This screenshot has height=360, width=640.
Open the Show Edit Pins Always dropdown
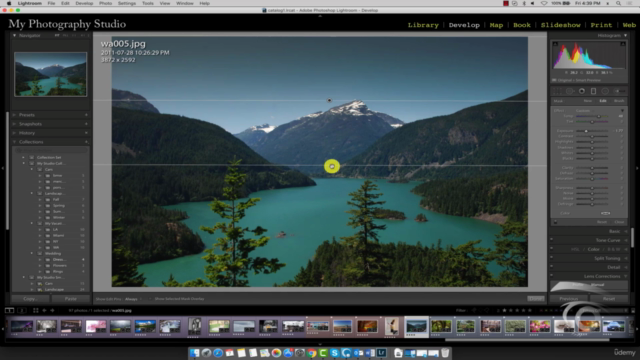[133, 299]
